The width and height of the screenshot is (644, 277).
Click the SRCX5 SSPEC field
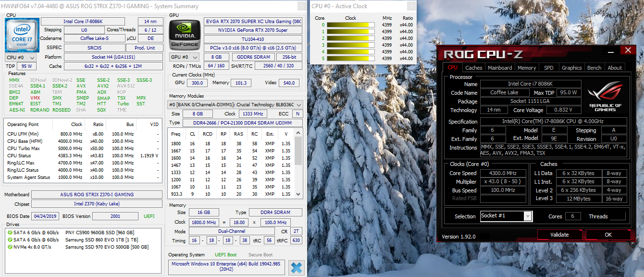(x=94, y=48)
